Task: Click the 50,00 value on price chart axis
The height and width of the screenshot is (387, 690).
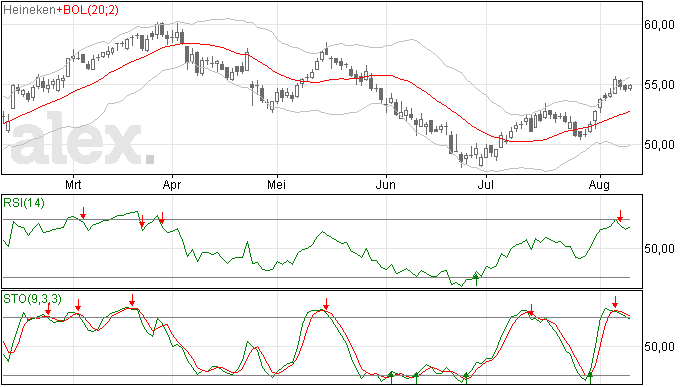Action: click(659, 145)
